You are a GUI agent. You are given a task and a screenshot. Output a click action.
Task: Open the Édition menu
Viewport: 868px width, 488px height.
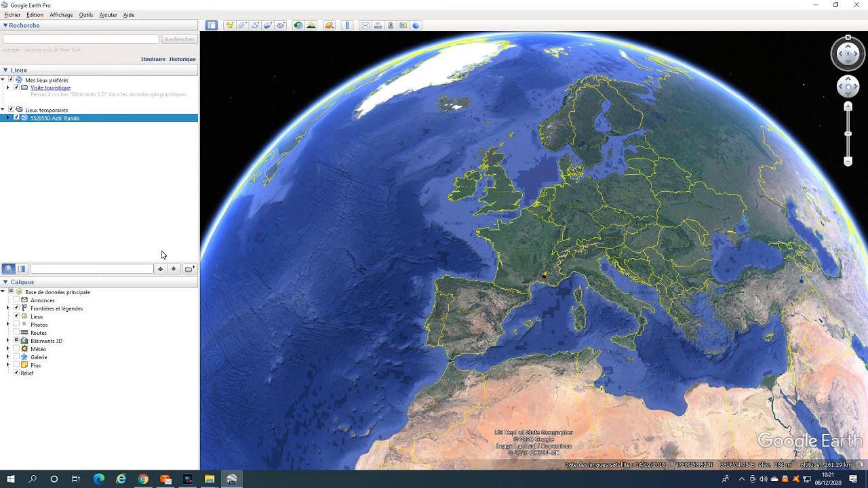coord(35,15)
